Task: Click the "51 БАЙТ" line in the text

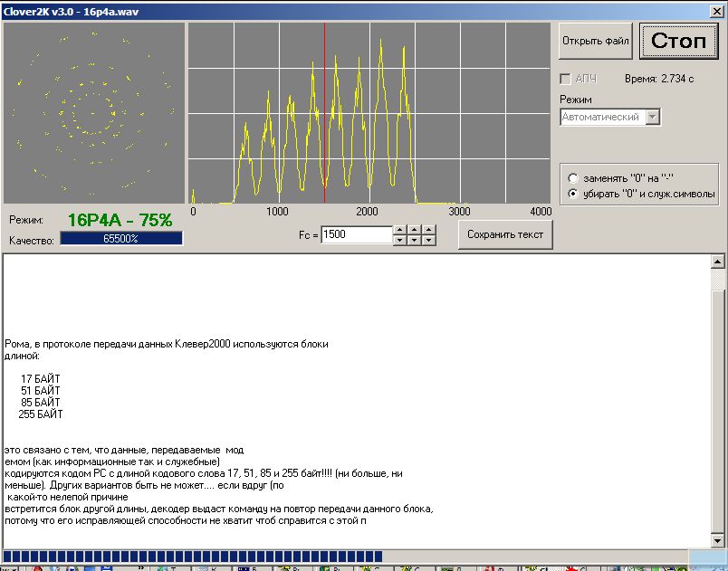Action: pyautogui.click(x=41, y=391)
